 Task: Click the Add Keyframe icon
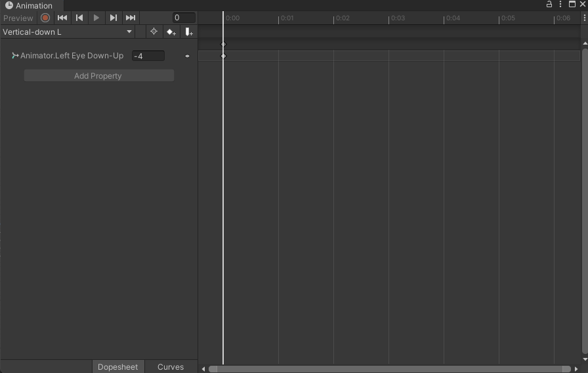pyautogui.click(x=171, y=32)
